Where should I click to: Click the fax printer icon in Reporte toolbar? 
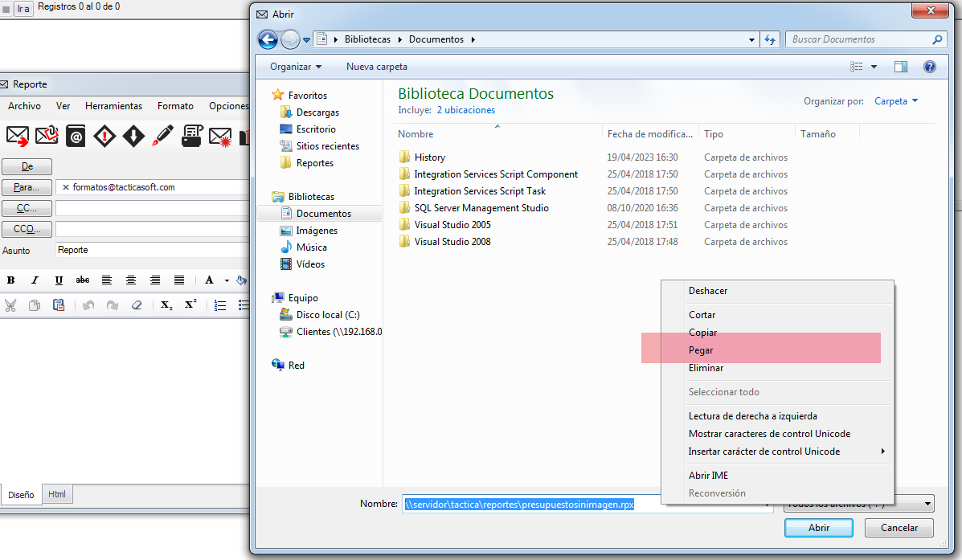coord(192,136)
